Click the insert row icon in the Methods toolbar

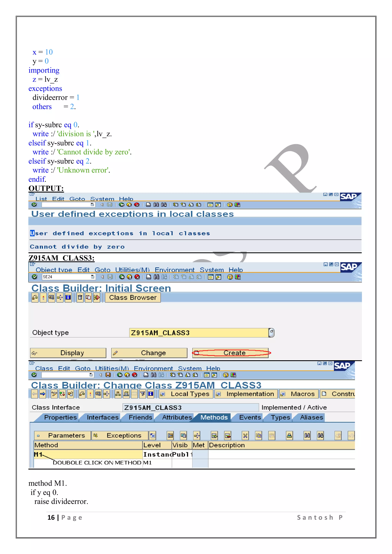pyautogui.click(x=214, y=436)
